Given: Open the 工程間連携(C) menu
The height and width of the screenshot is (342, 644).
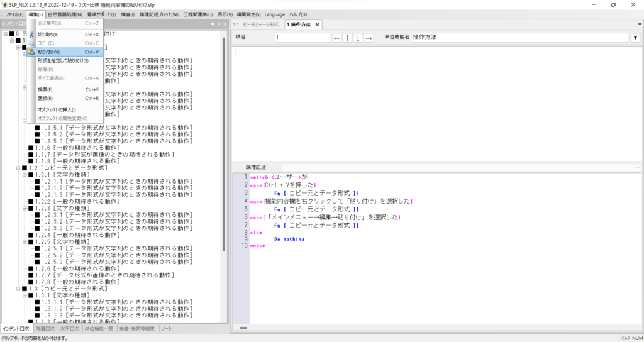Looking at the screenshot, I should pos(198,14).
